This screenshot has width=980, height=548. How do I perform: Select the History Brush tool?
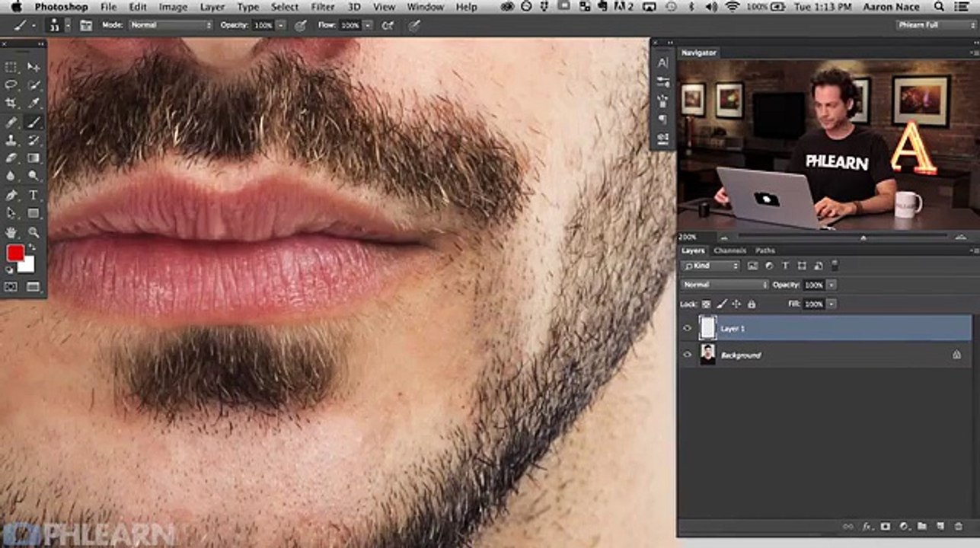(x=34, y=140)
